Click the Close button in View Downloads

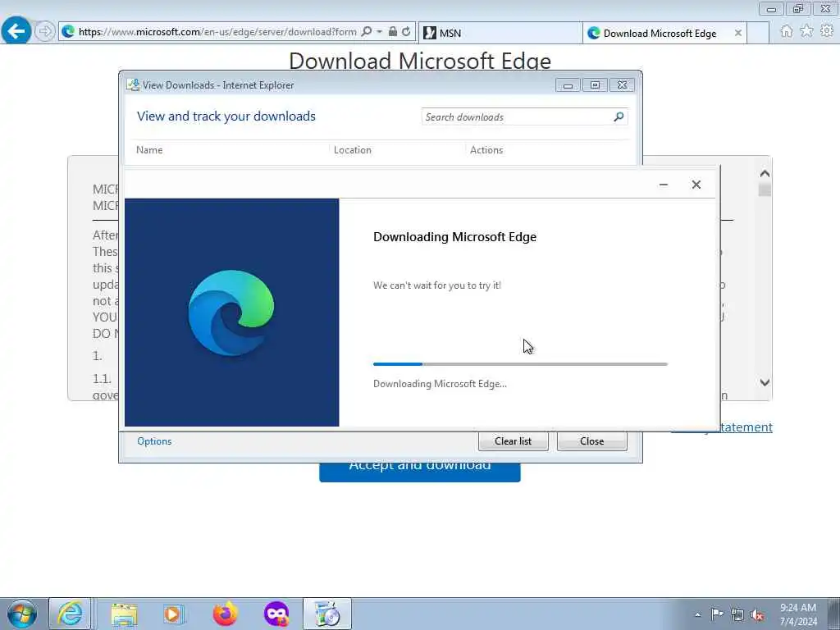tap(592, 441)
